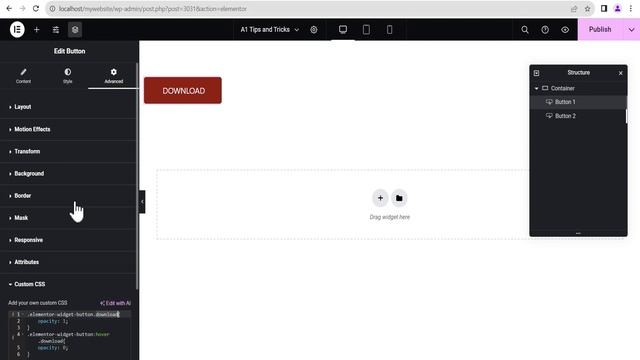Switch to tablet device view
Viewport: 640px width, 360px height.
pos(366,29)
